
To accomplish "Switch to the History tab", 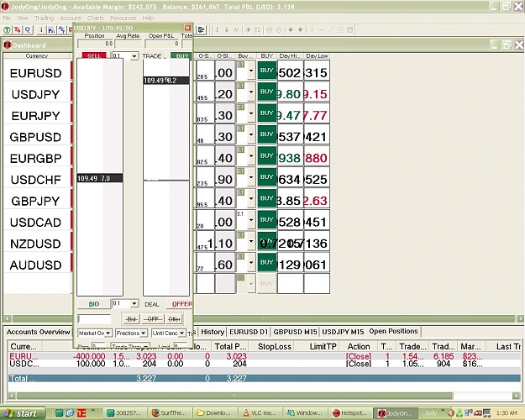I will pos(213,332).
